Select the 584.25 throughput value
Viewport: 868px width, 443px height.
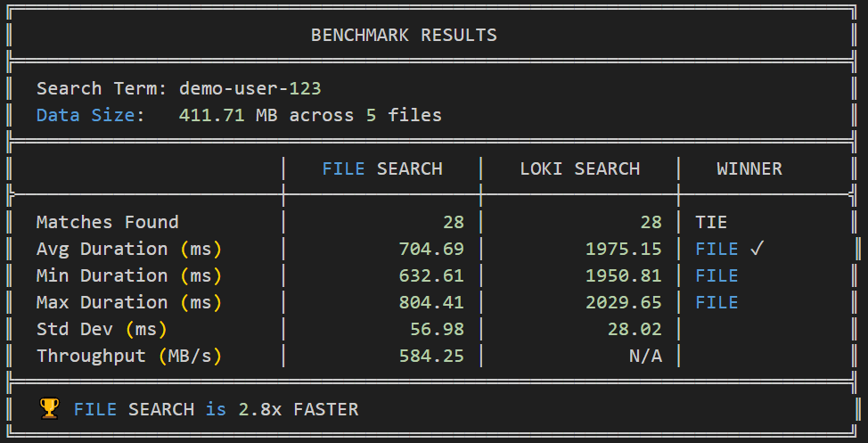pyautogui.click(x=431, y=356)
